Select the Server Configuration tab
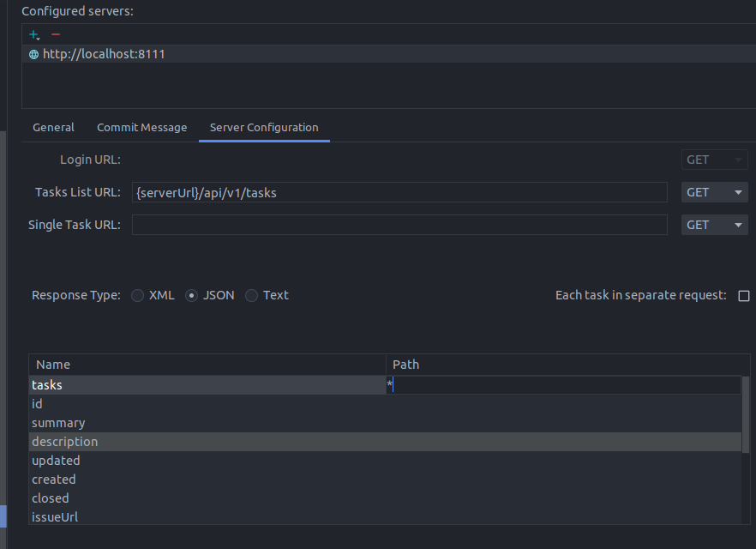Image resolution: width=756 pixels, height=549 pixels. click(264, 127)
